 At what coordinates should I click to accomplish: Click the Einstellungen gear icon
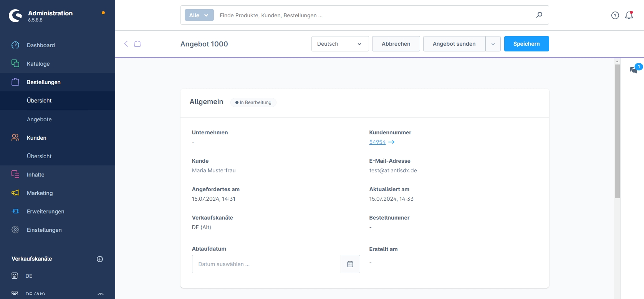coord(15,230)
